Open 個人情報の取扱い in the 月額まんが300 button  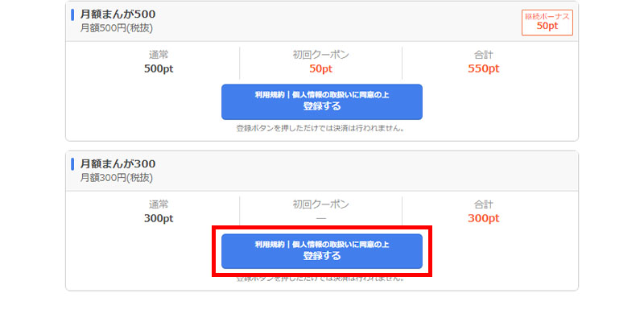(x=322, y=244)
